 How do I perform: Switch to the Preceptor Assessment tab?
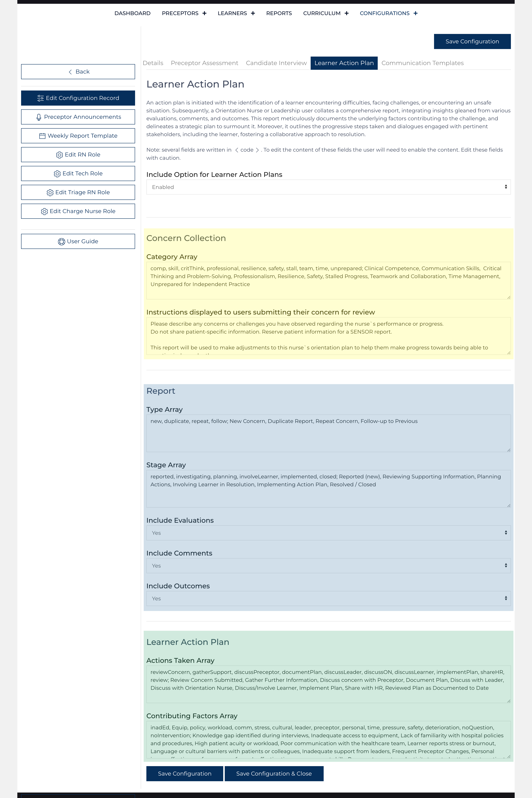[x=204, y=63]
